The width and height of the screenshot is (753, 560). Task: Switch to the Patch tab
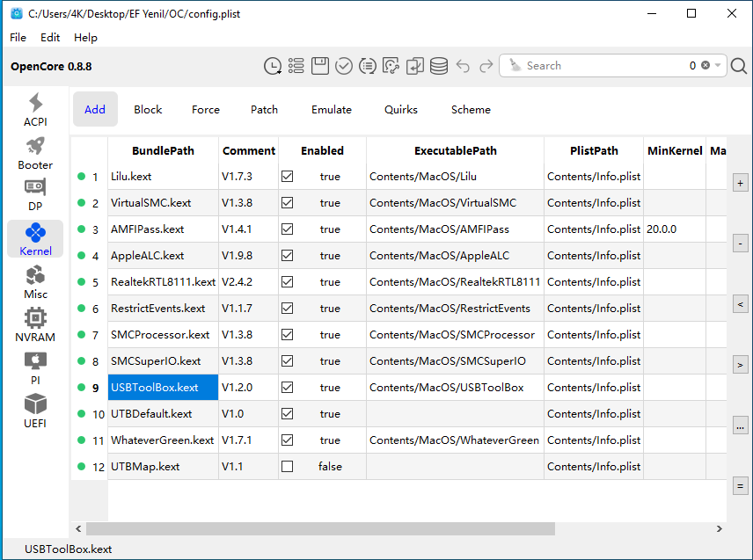point(264,109)
